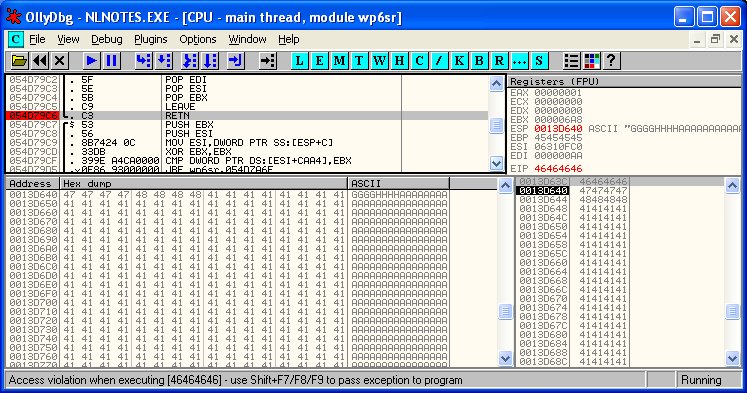Click EBP register value 45454545
747x393 pixels.
pos(558,138)
